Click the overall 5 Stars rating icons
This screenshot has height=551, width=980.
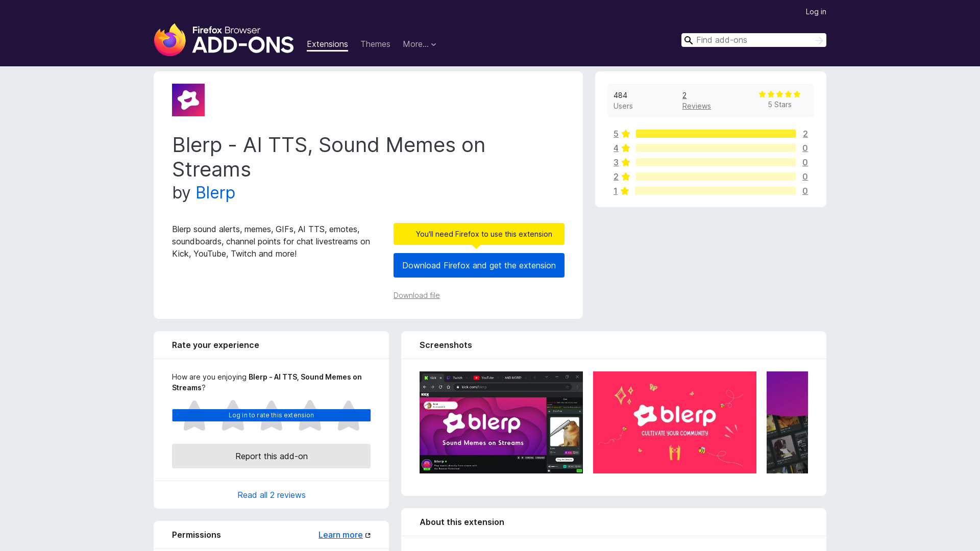tap(779, 94)
